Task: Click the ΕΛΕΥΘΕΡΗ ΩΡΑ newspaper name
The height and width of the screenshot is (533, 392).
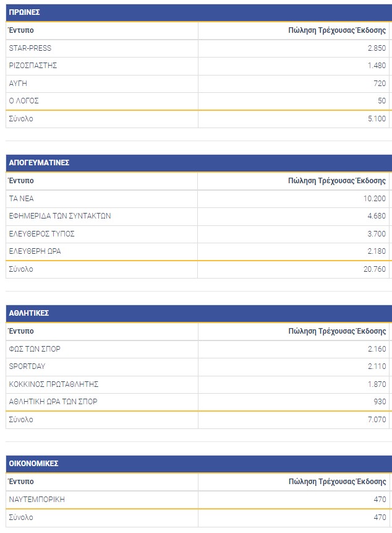Action: [35, 251]
